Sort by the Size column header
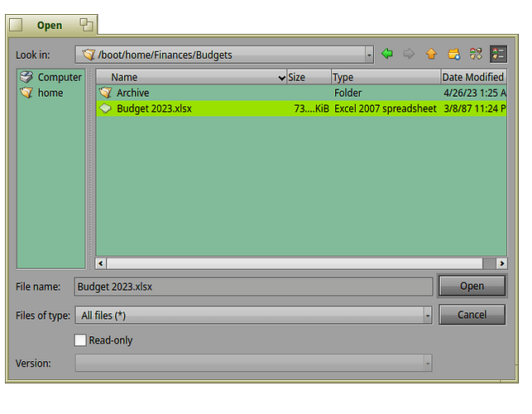532x414 pixels. tap(309, 77)
